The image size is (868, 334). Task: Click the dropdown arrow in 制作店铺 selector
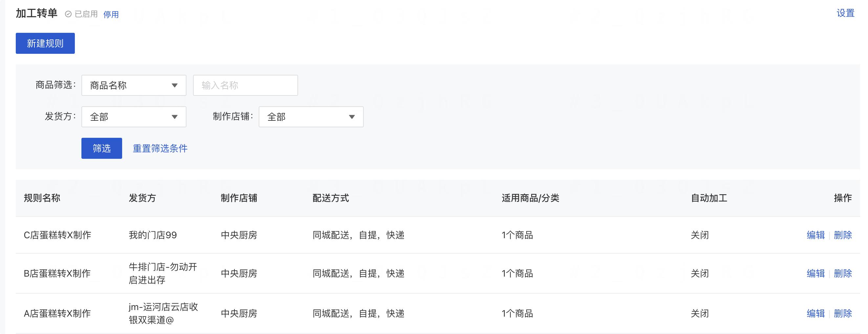pos(352,117)
